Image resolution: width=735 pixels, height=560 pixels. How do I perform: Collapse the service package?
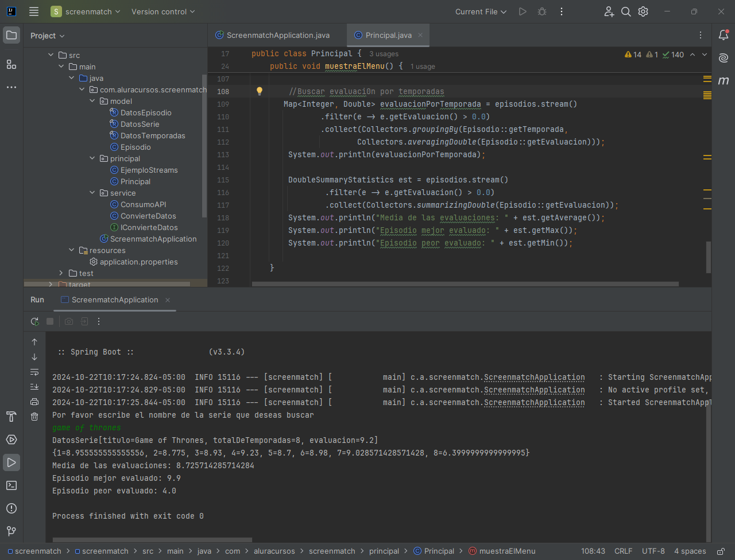(x=92, y=193)
